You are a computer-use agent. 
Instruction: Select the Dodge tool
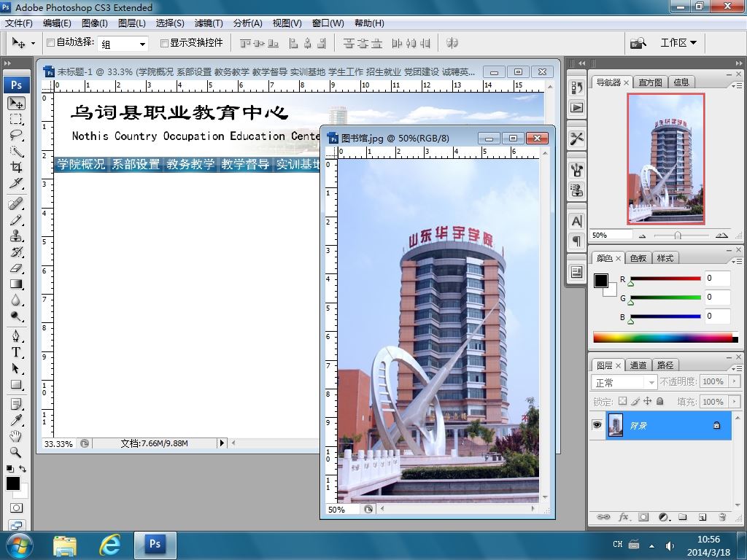16,316
